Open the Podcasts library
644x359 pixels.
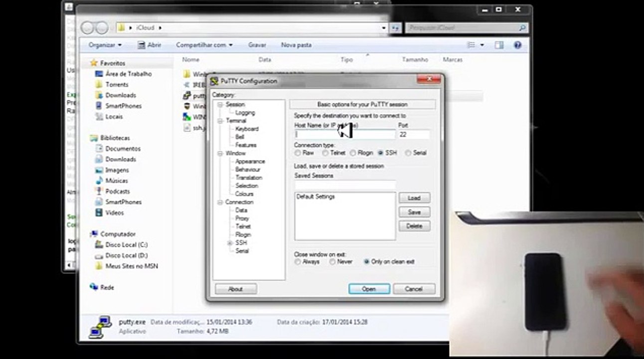[117, 191]
